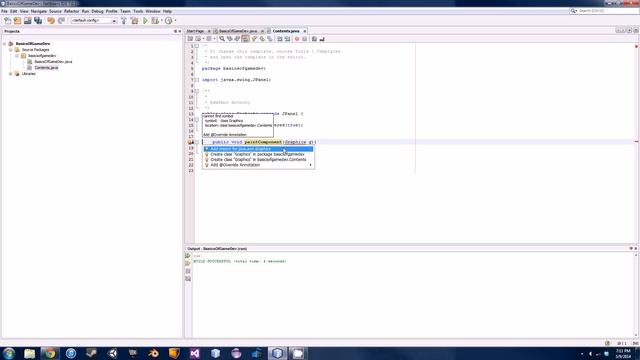Click the Stop Macro Recording editor icon
Image resolution: width=640 pixels, height=360 pixels.
click(304, 39)
